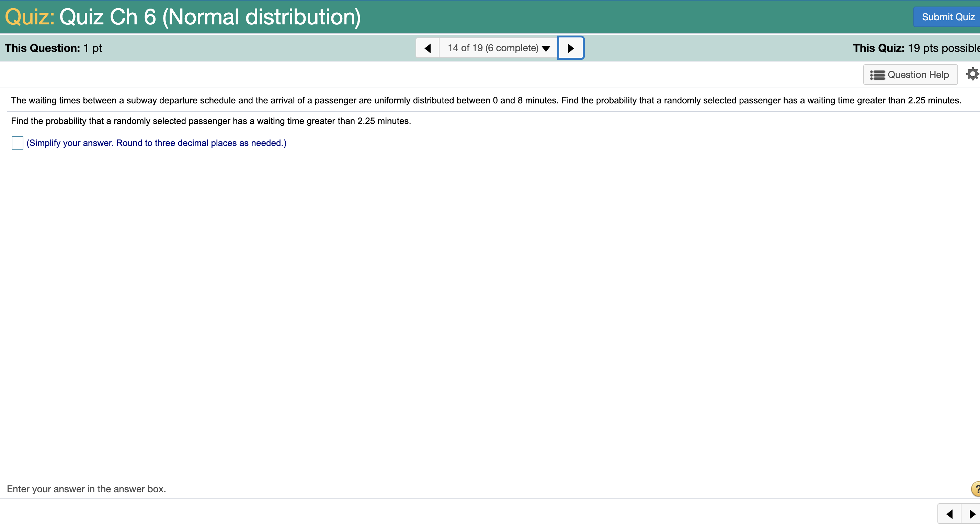This screenshot has width=980, height=528.
Task: Click the yellow help question mark icon
Action: [976, 489]
